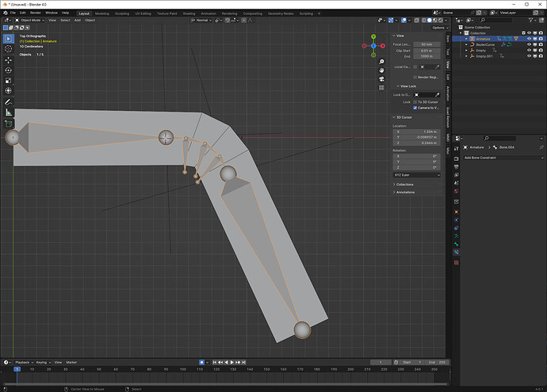Disable Empty in renders via camera icon
Viewport: 547px width, 392px height.
click(x=541, y=51)
